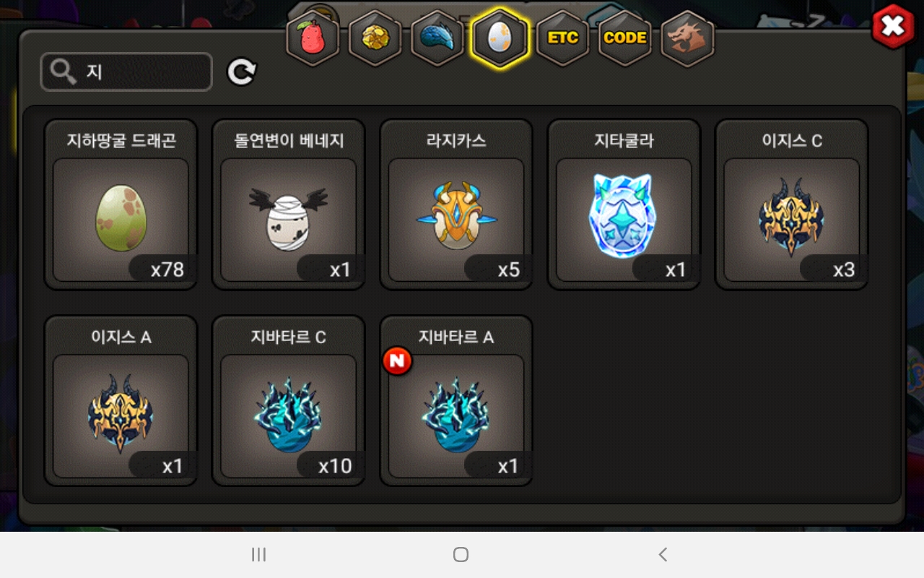Click the search box containing 지
The image size is (924, 578).
(x=126, y=72)
